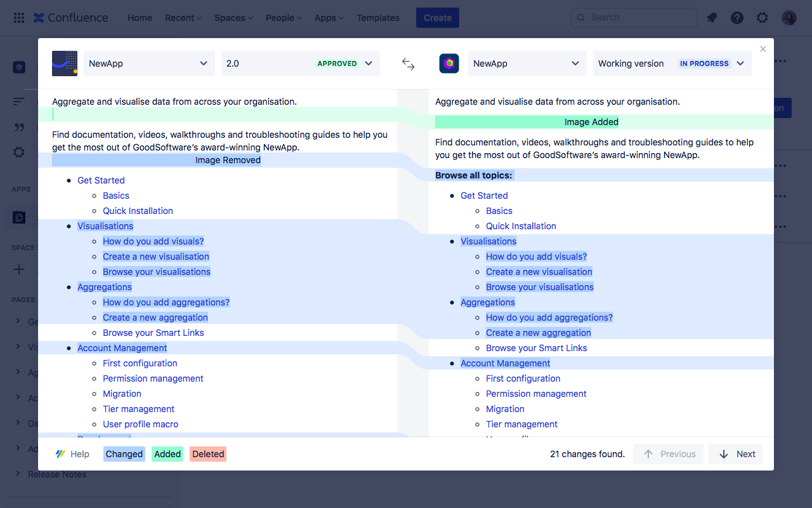
Task: Open the left NewApp page selector dropdown
Action: 149,63
